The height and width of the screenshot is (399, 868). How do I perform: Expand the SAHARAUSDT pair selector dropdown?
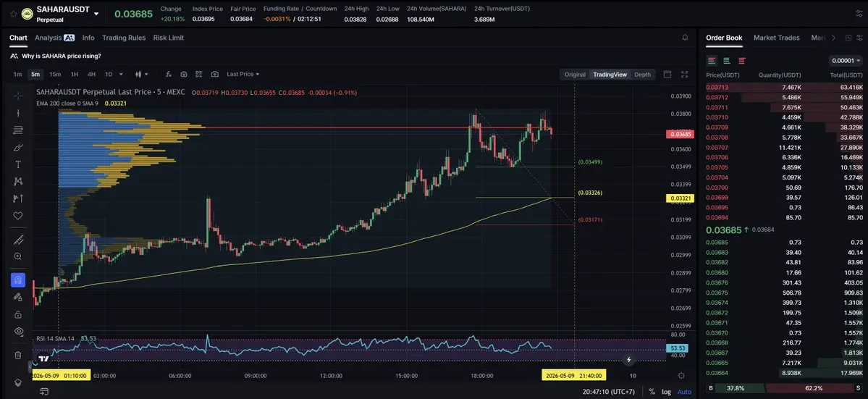[96, 14]
